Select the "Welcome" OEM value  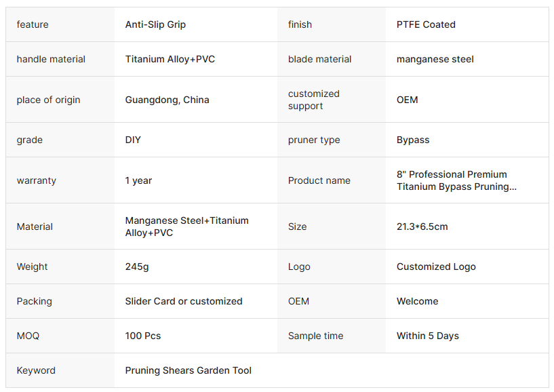pyautogui.click(x=418, y=301)
